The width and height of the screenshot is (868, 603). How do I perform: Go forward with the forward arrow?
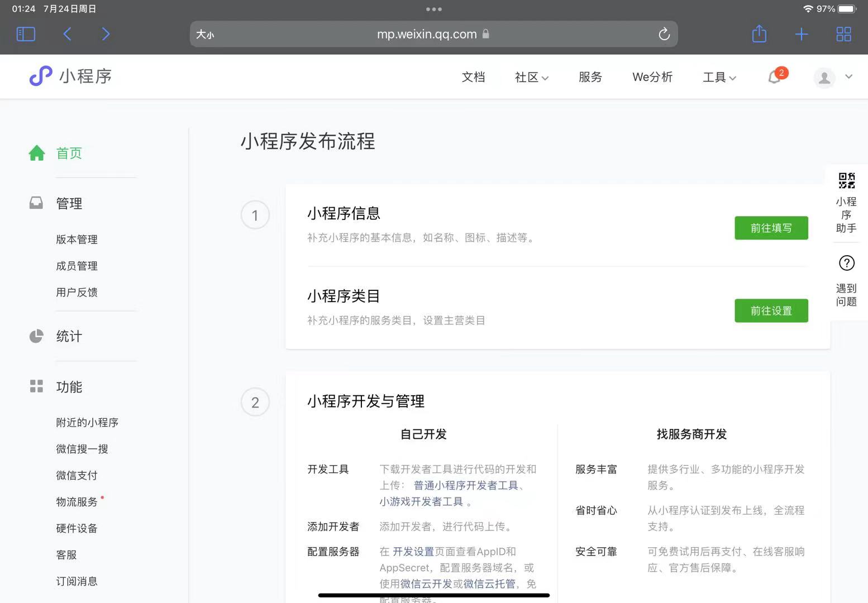(106, 34)
